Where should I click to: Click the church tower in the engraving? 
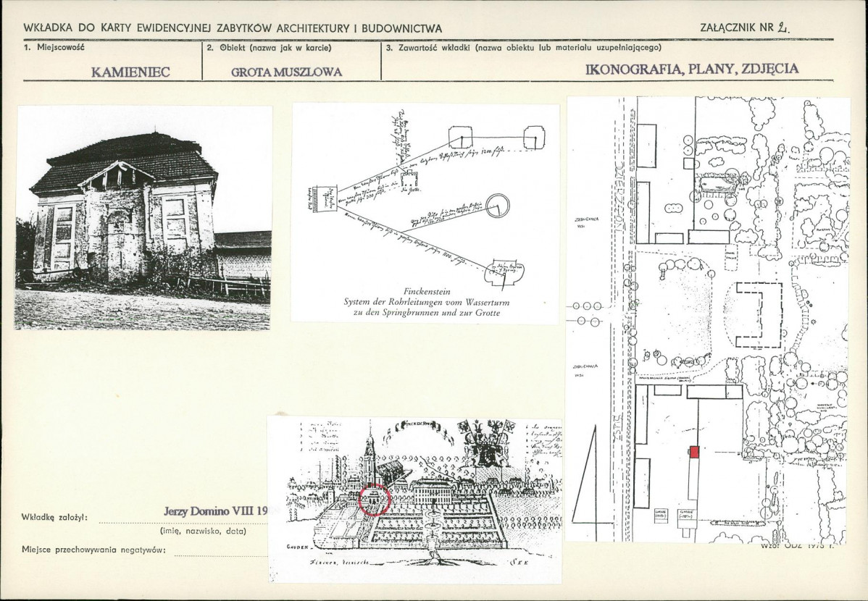pos(370,454)
